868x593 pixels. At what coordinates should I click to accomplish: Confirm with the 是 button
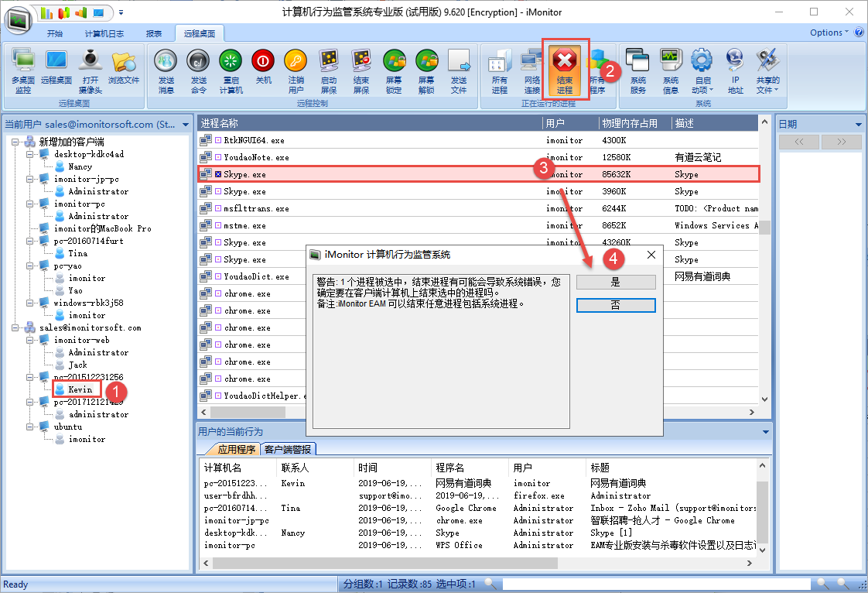coord(616,282)
